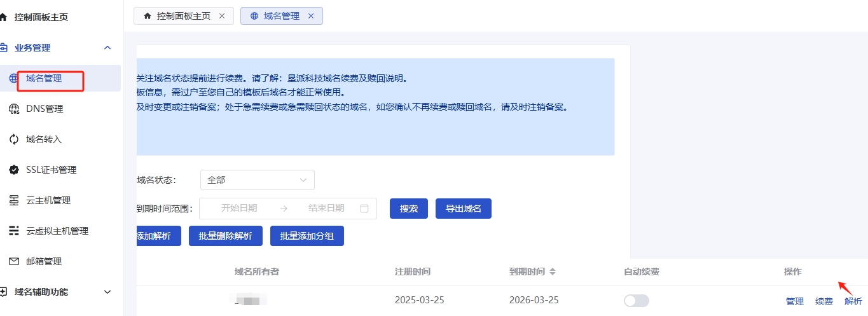
Task: Click the 批量删除解析 button
Action: [x=226, y=236]
